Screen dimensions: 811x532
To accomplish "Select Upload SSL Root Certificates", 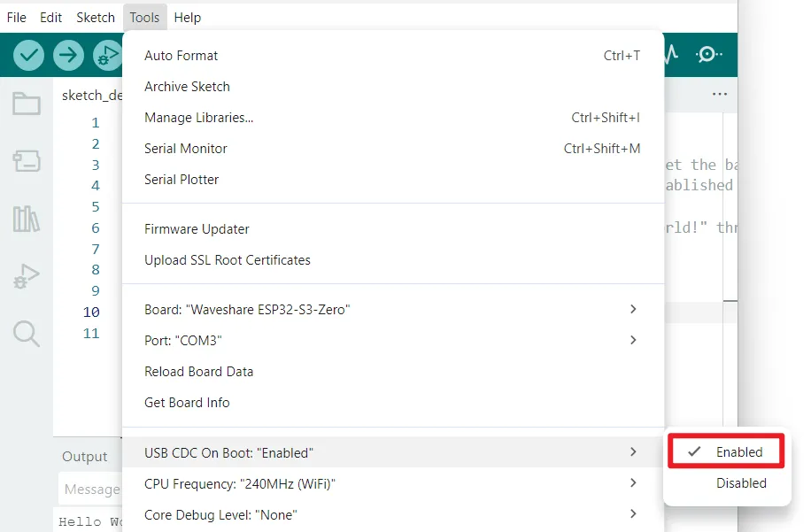I will [x=228, y=259].
